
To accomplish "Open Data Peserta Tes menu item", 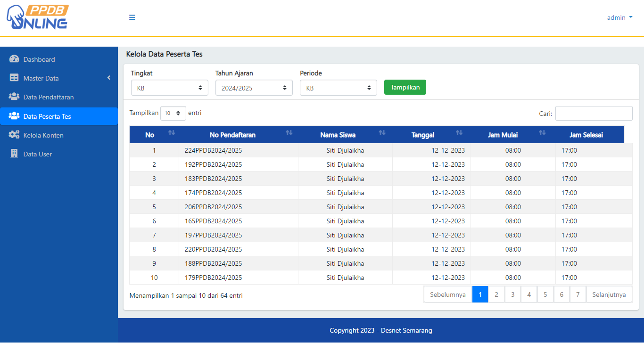I will click(x=47, y=116).
